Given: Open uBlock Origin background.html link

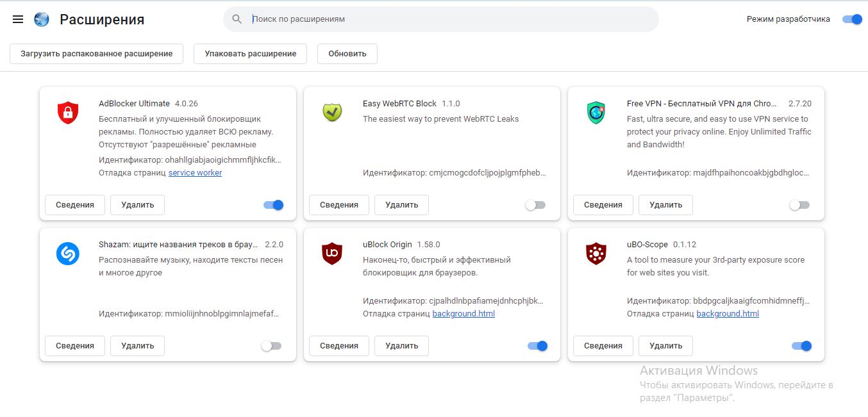Looking at the screenshot, I should [x=463, y=314].
